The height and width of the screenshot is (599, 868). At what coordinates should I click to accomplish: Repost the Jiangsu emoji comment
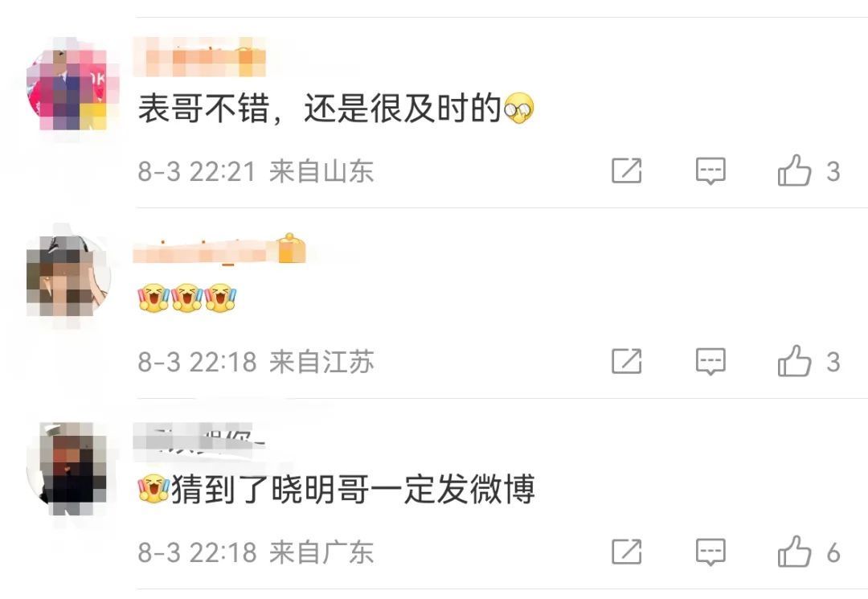coord(627,361)
